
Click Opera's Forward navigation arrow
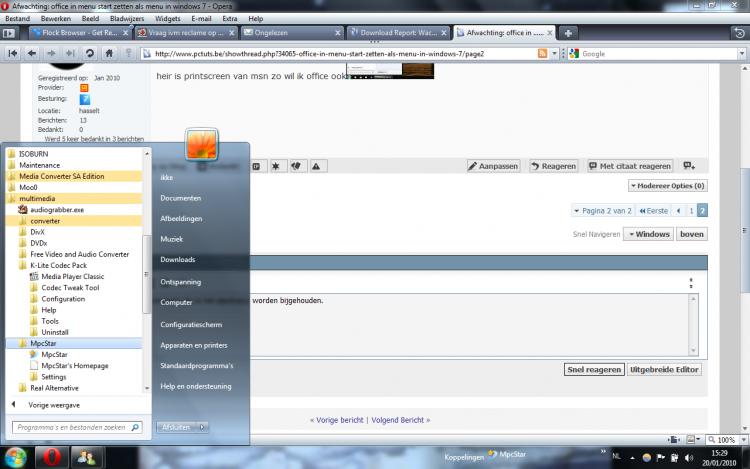point(51,53)
